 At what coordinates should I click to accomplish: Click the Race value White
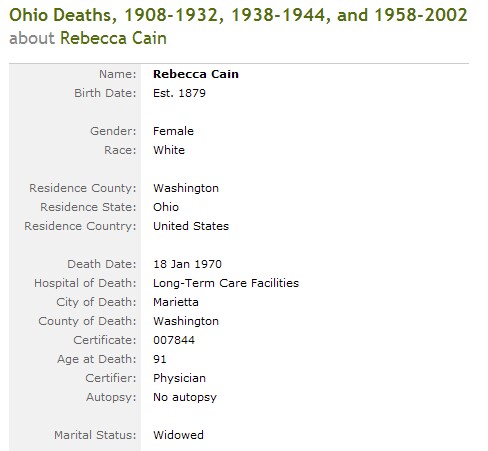pyautogui.click(x=169, y=150)
